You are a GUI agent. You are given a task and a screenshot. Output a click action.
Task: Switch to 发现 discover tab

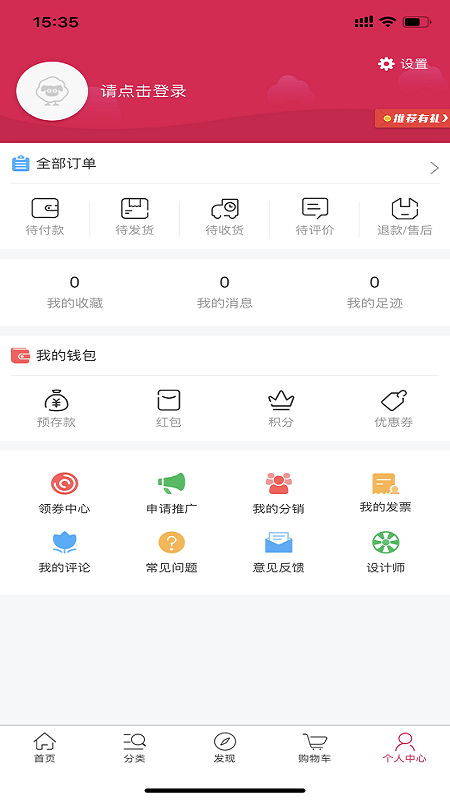(x=224, y=748)
